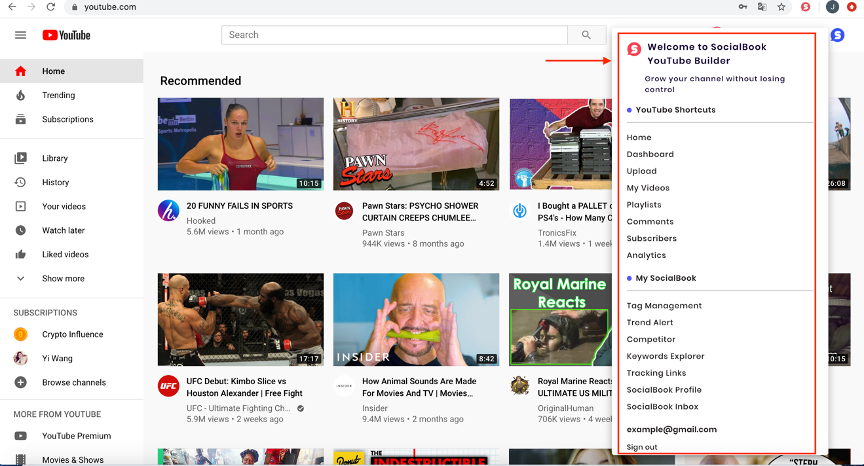
Task: Click the Watch later clock icon
Action: point(20,230)
